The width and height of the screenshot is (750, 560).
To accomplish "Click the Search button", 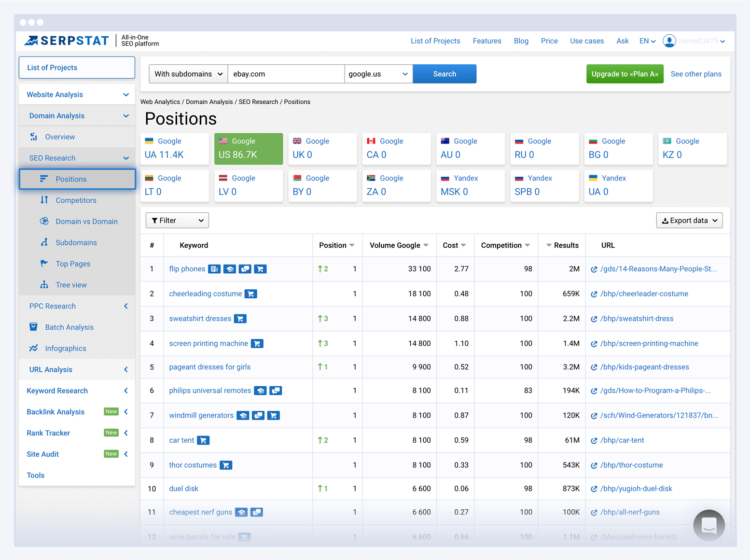I will click(x=444, y=74).
